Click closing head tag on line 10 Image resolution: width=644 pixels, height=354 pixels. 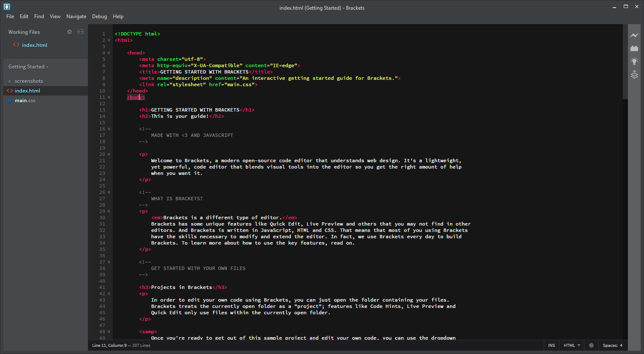pos(137,91)
